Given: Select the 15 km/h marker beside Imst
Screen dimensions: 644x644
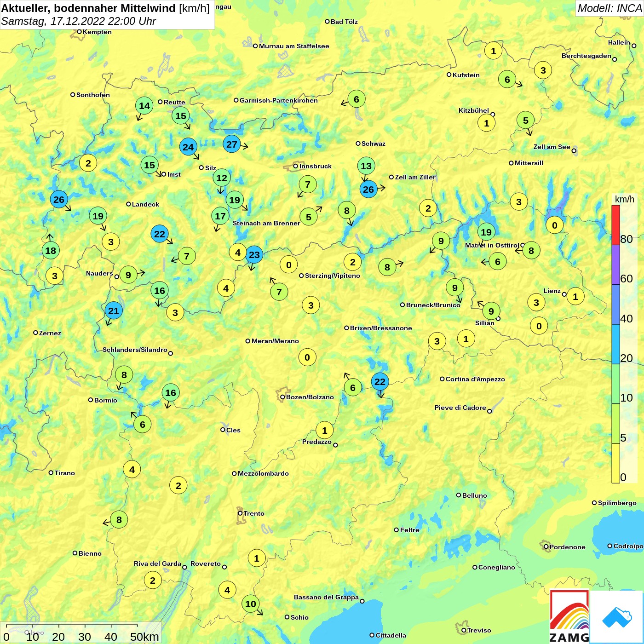Looking at the screenshot, I should pos(149,165).
